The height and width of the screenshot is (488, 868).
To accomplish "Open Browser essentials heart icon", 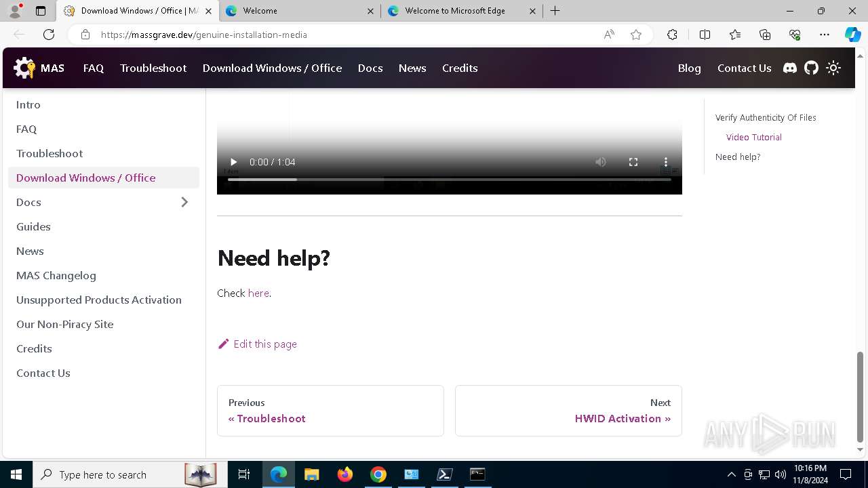I will [x=795, y=35].
